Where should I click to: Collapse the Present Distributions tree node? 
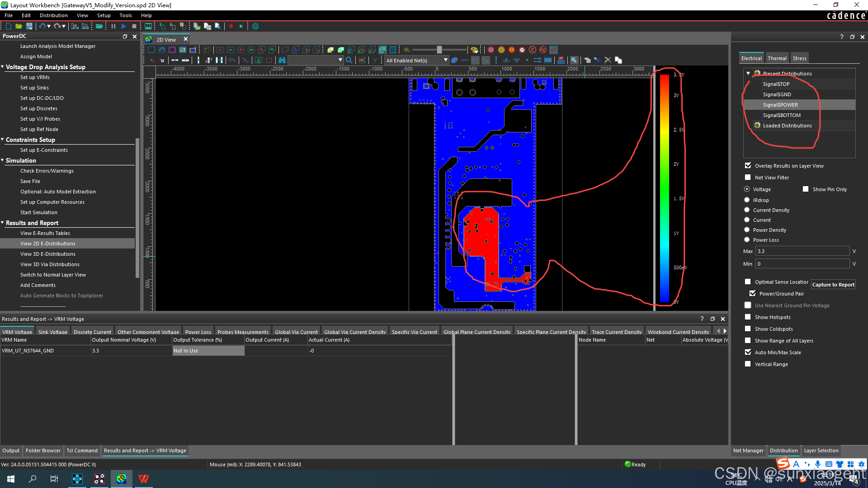[x=748, y=73]
